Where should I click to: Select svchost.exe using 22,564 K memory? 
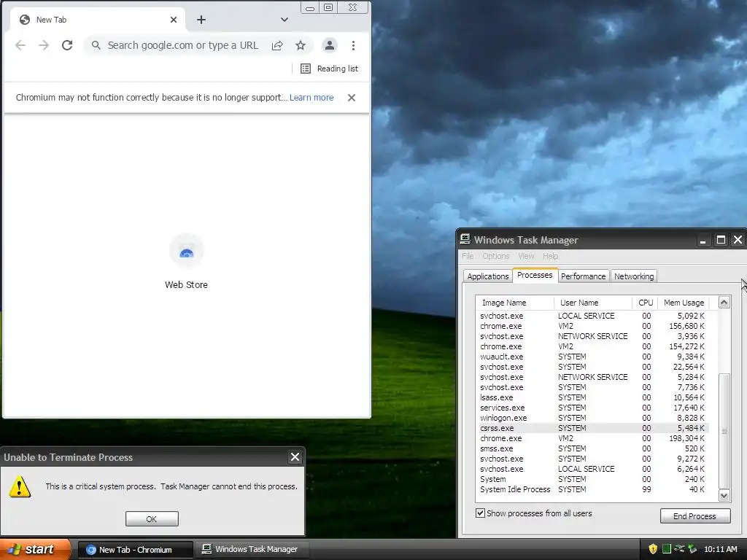[592, 367]
